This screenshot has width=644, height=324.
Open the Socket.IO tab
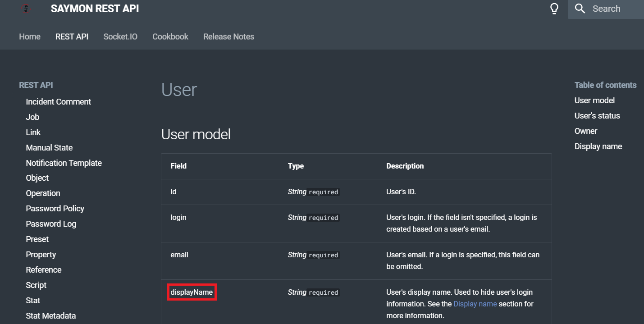120,37
